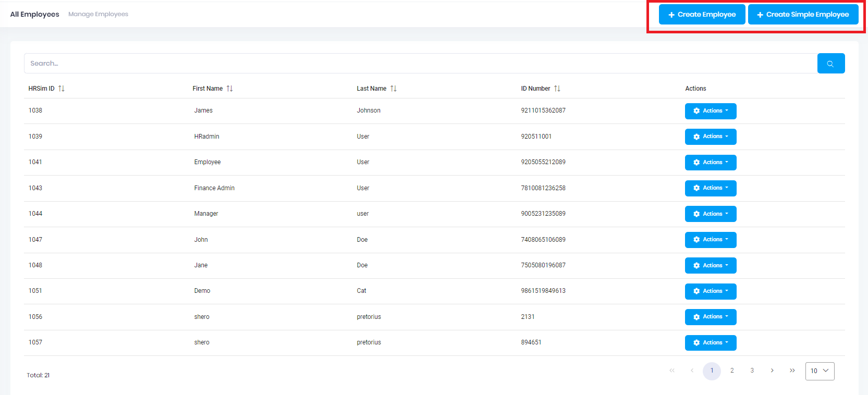Click Create Simple Employee button
Screen dimensions: 868x395
click(x=803, y=15)
